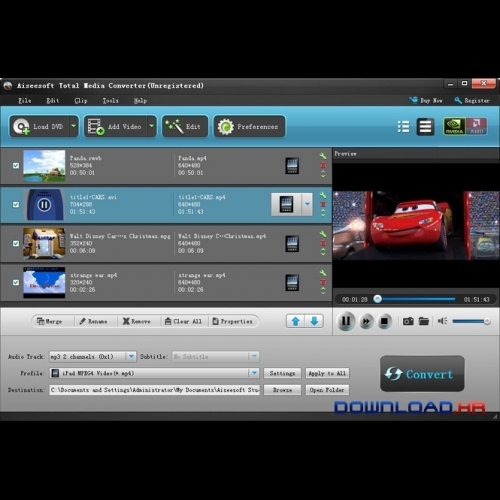Reorder title1-CARS row with up-down arrows

point(323,213)
